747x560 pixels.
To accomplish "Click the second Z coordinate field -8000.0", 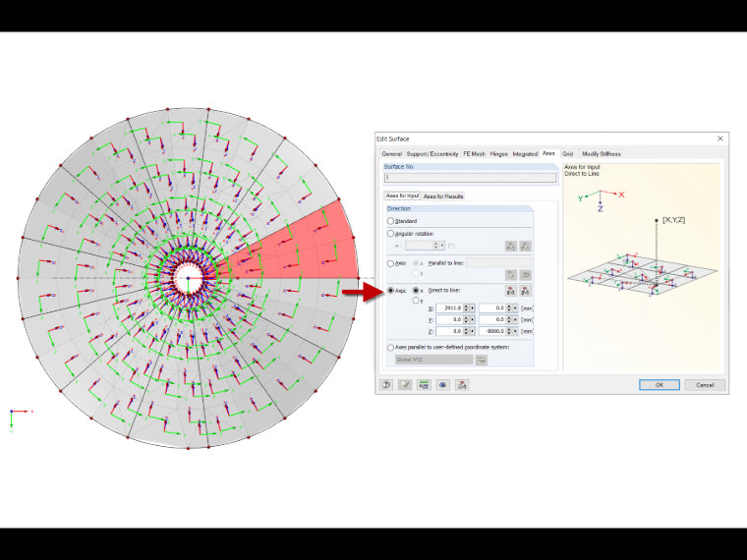I will (x=492, y=331).
